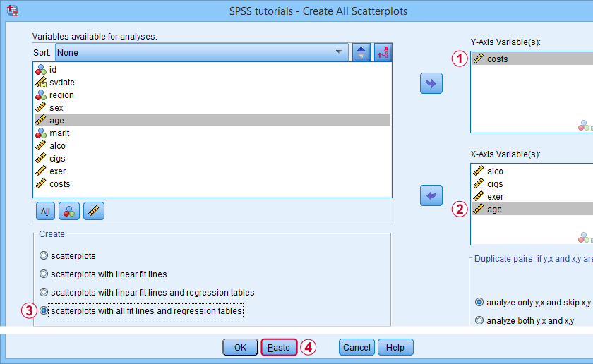Click the Help button
593x364 pixels.
coord(395,347)
